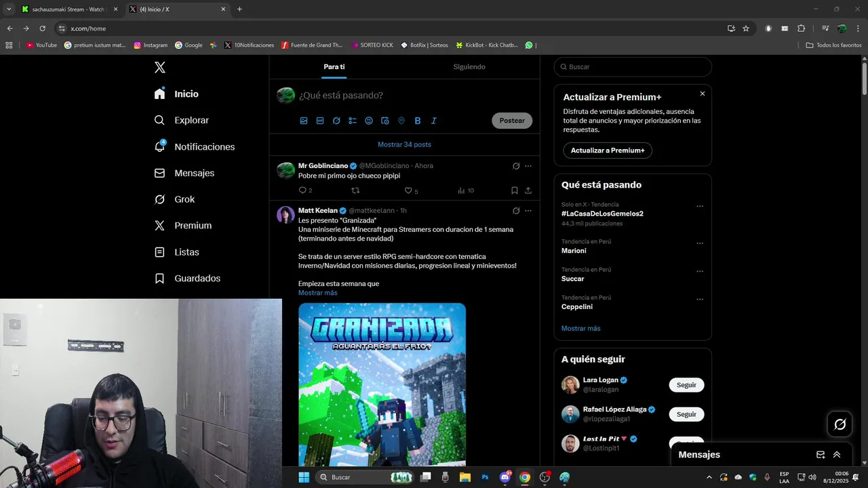Open more options on Mr Goblinciano's post
Image resolution: width=868 pixels, height=488 pixels.
pyautogui.click(x=528, y=166)
